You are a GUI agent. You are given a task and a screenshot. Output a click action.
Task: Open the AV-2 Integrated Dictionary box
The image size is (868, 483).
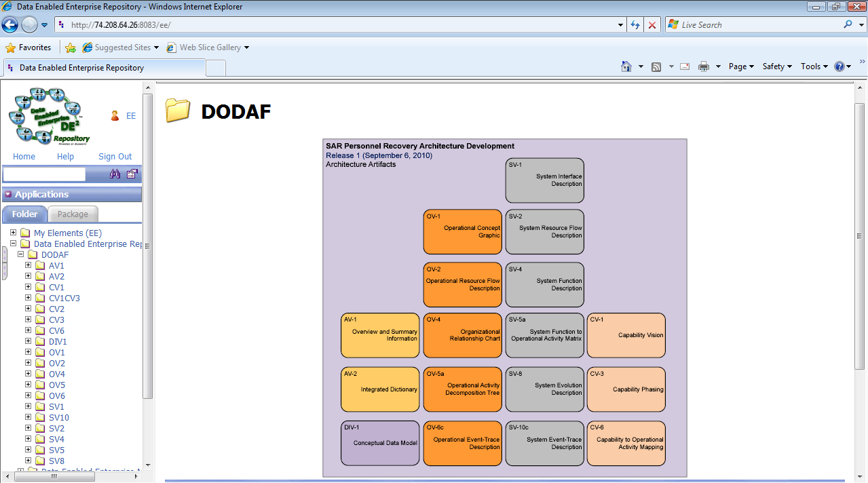[x=380, y=389]
